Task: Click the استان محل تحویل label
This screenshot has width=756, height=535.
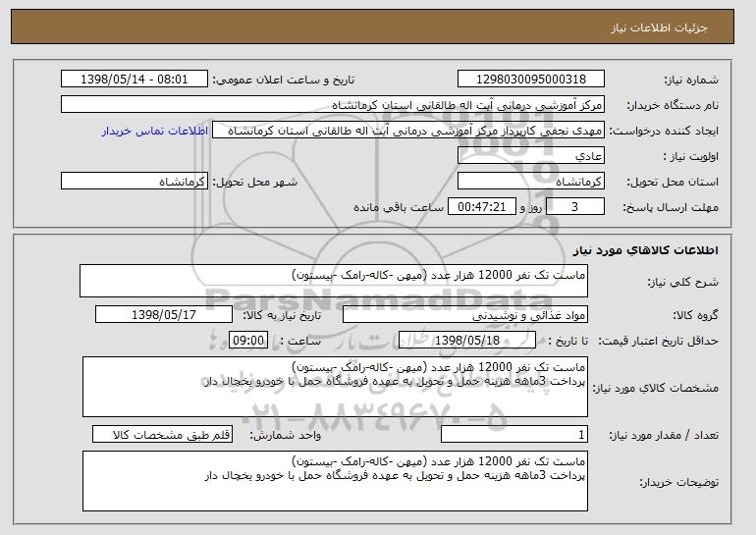Action: point(673,182)
